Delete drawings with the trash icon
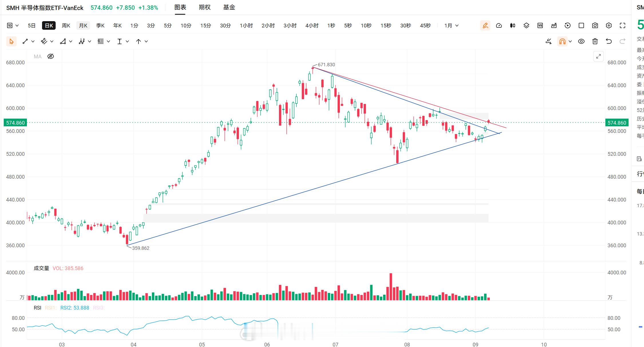This screenshot has height=347, width=644. pos(595,41)
